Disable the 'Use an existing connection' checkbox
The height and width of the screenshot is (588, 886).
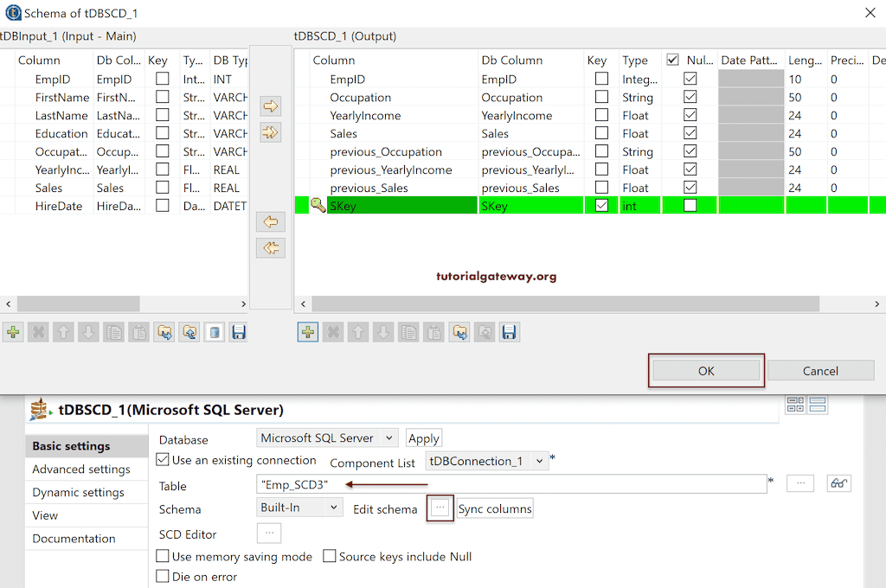(x=162, y=460)
